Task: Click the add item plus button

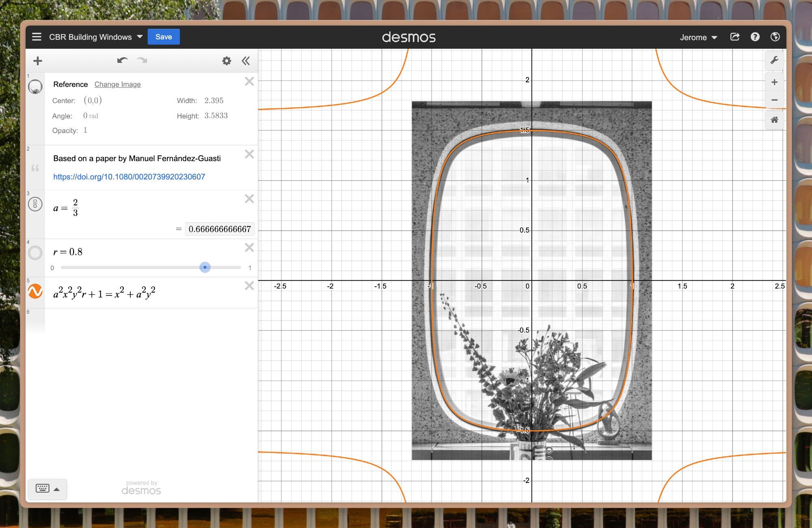Action: [38, 61]
